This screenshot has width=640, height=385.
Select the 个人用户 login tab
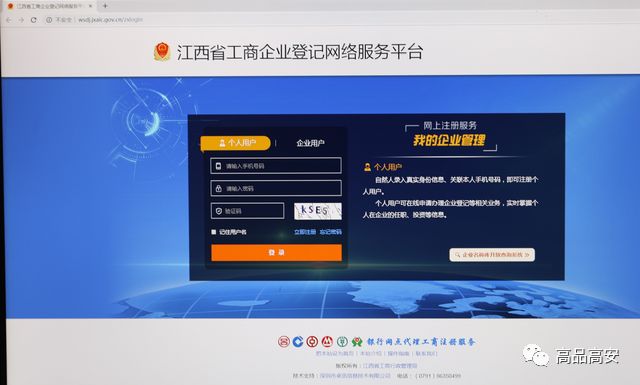click(x=236, y=143)
